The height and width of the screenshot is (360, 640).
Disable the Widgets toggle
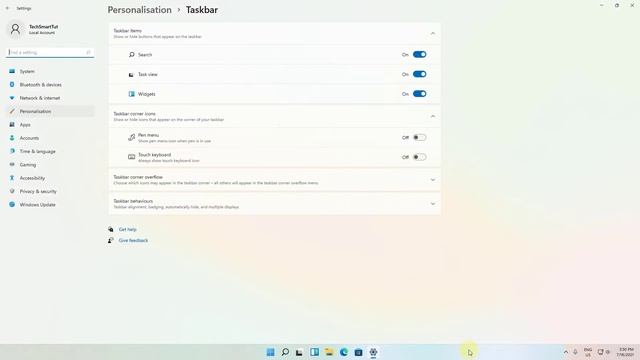[x=419, y=93]
